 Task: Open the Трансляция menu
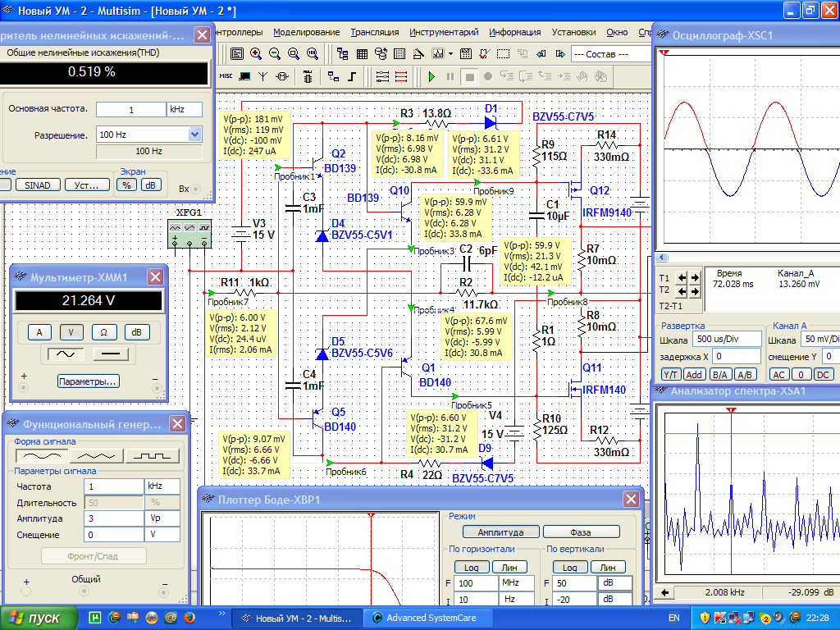(x=375, y=32)
